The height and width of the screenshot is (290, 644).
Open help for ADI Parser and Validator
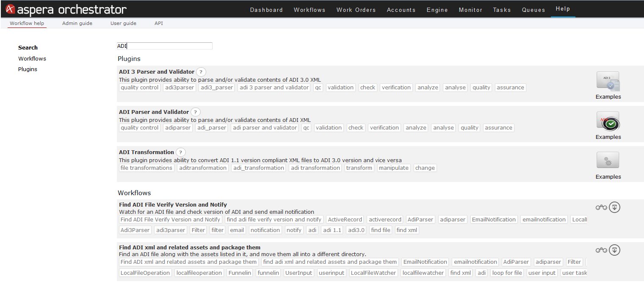click(x=196, y=112)
